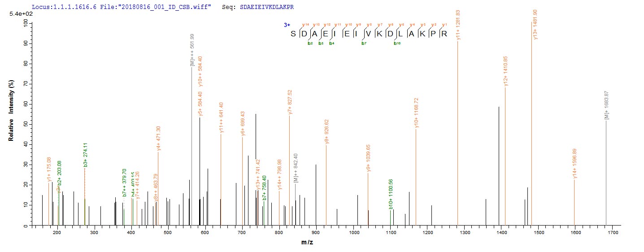
Task: Select the y4+ 471.30 peak label
Action: (x=158, y=139)
